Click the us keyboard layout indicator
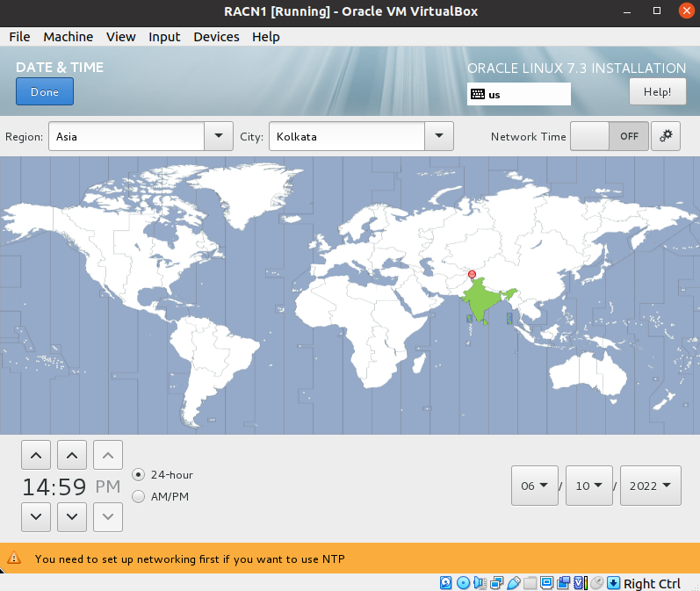Image resolution: width=700 pixels, height=591 pixels. pyautogui.click(x=519, y=94)
